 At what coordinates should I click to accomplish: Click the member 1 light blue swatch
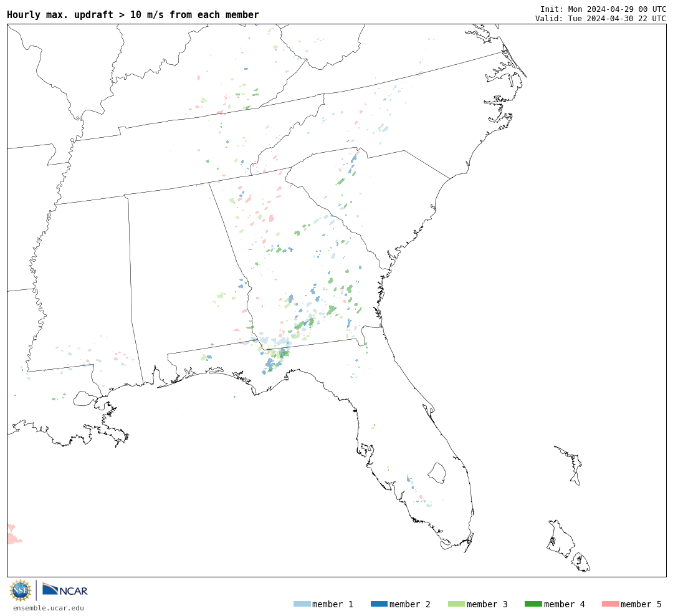coord(302,604)
